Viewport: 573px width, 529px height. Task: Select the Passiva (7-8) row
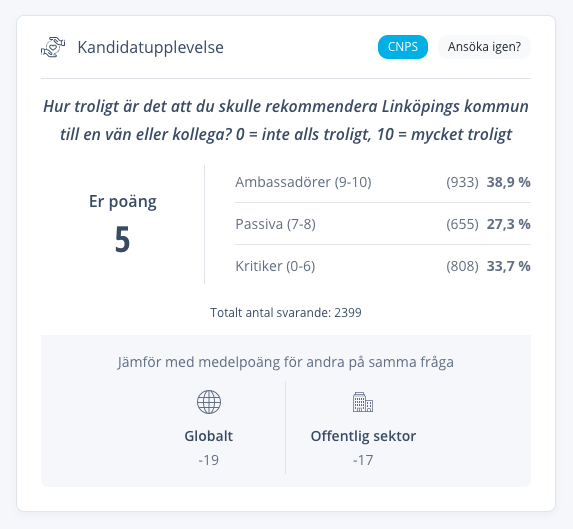click(x=383, y=224)
